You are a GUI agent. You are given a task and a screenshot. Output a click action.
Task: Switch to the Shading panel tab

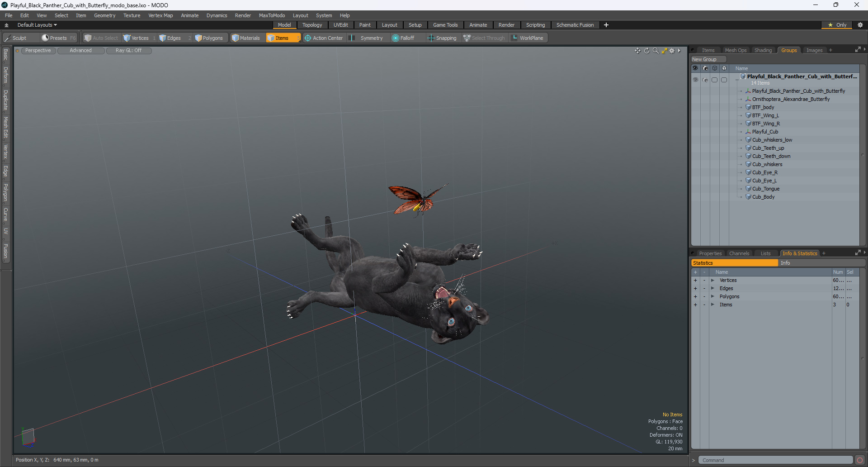(x=763, y=50)
